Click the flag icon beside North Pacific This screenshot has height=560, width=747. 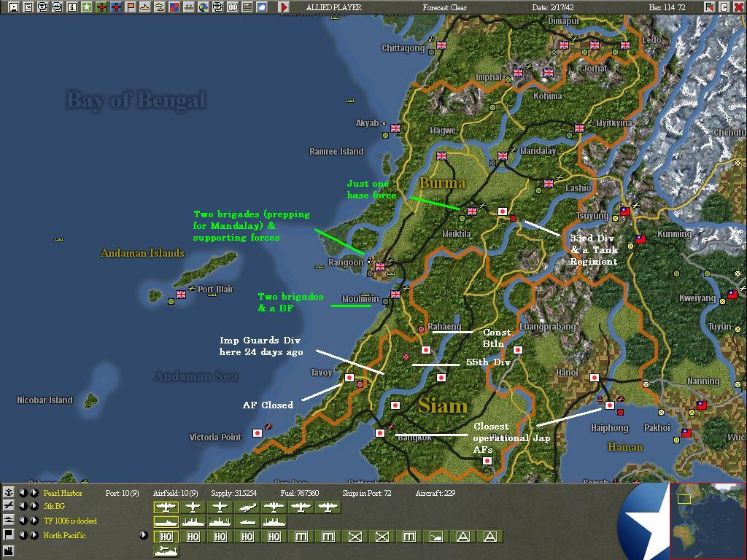click(x=9, y=534)
